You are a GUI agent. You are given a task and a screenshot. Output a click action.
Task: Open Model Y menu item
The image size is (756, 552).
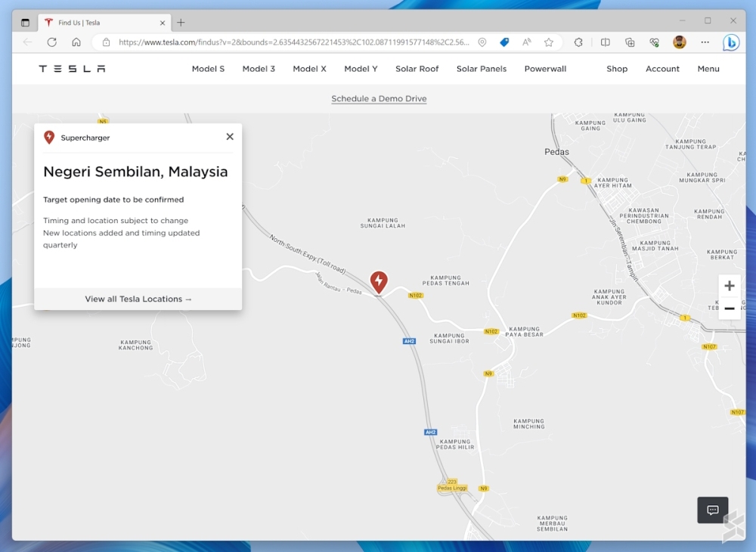click(x=361, y=69)
